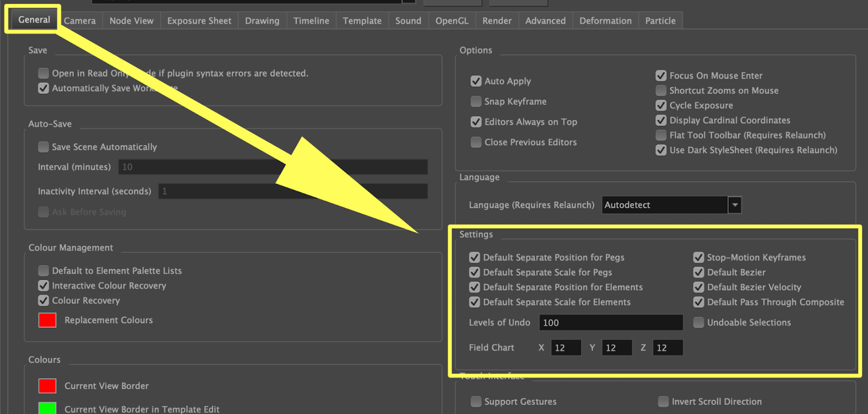
Task: Check the Support Gestures option
Action: click(x=476, y=402)
